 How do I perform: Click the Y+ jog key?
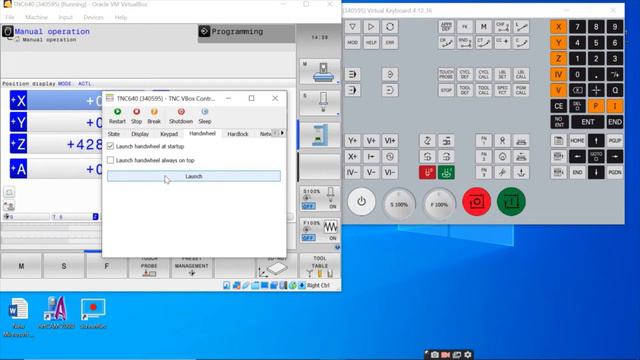(352, 140)
